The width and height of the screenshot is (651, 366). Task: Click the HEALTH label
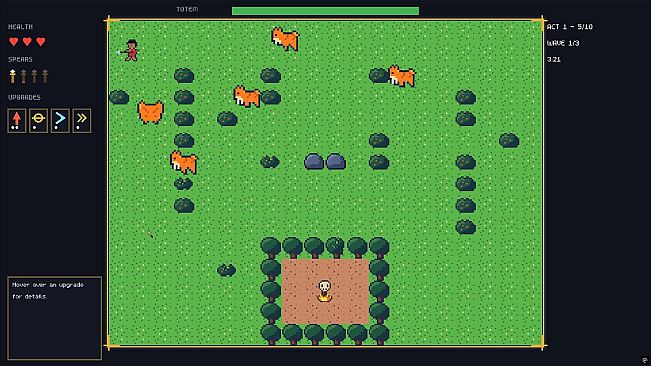point(20,27)
